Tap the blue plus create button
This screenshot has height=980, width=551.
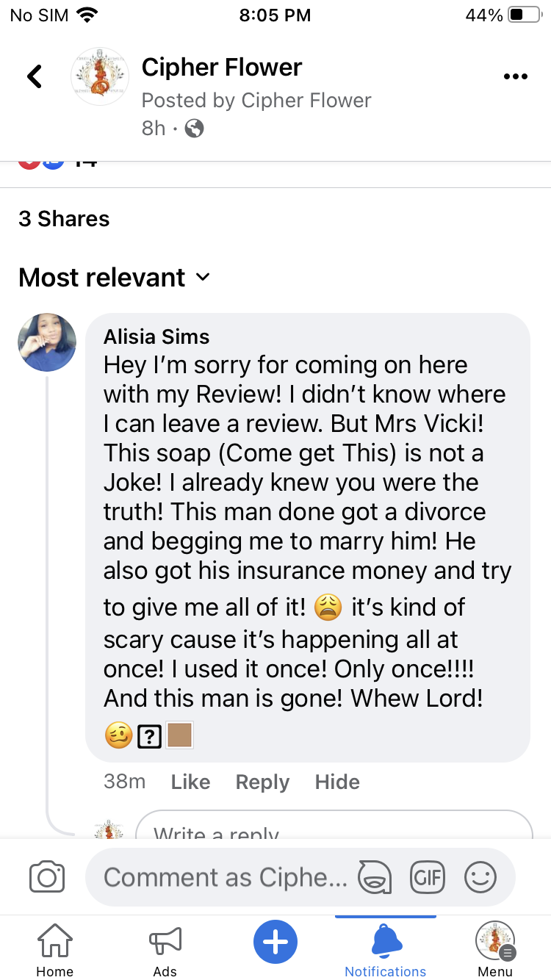275,941
